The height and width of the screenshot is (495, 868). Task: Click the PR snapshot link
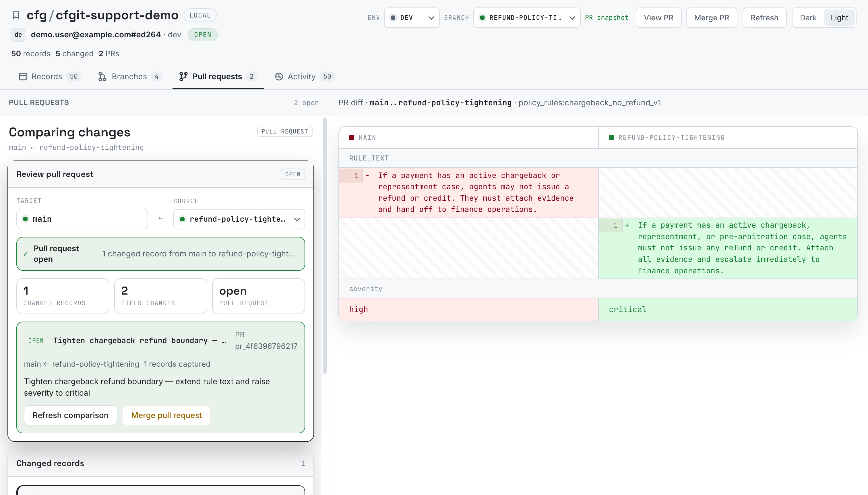(x=606, y=18)
